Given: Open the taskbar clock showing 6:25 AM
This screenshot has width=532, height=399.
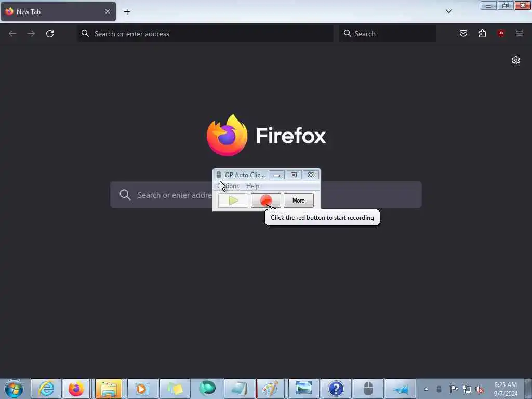Looking at the screenshot, I should [506, 389].
